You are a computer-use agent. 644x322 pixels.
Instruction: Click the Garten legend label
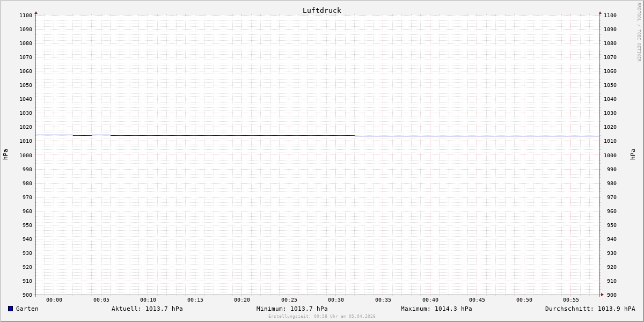(x=27, y=309)
